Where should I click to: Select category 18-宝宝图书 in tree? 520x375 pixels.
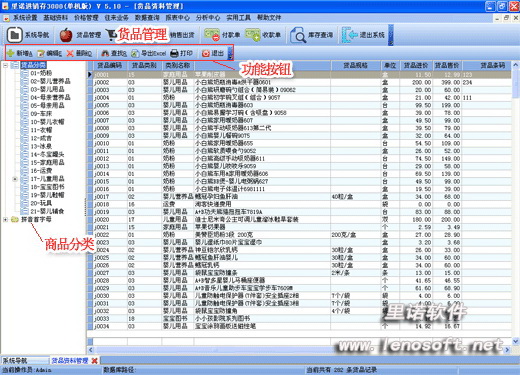(x=47, y=187)
